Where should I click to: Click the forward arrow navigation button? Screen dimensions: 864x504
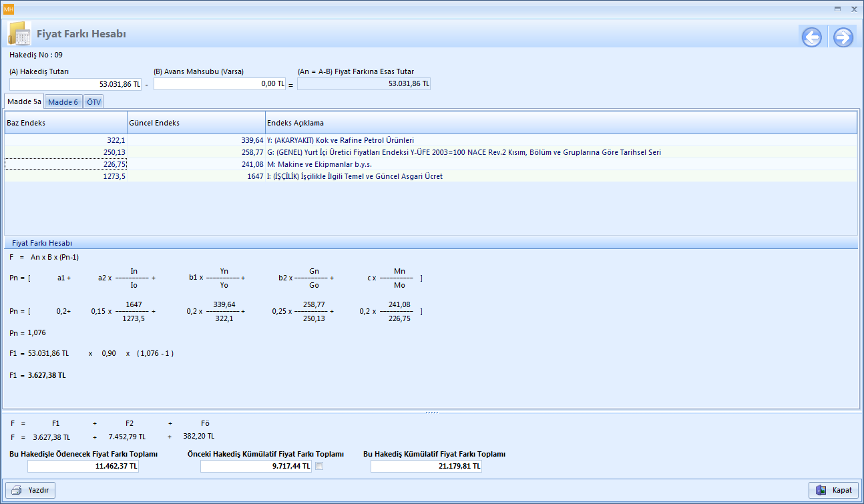(x=843, y=37)
